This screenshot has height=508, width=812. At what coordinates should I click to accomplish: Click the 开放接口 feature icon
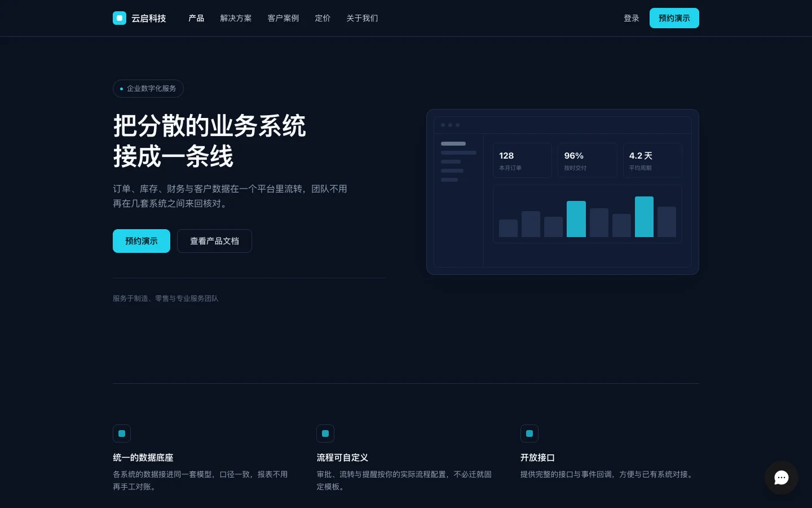pos(529,433)
